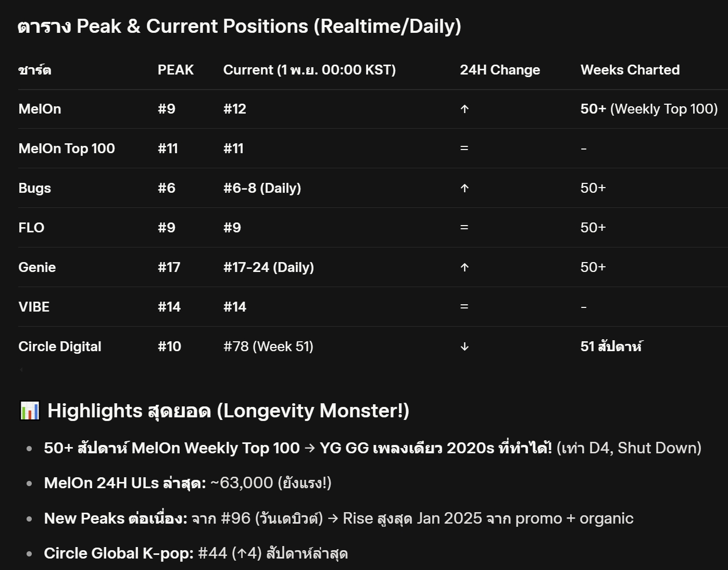The image size is (728, 570).
Task: Click the Weeks Charted column header
Action: tap(630, 70)
